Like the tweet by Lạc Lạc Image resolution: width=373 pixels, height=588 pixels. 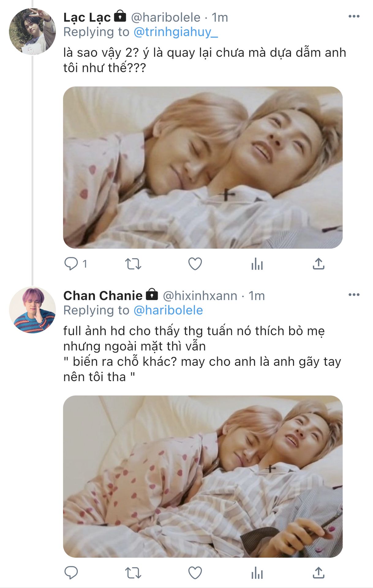pos(195,264)
